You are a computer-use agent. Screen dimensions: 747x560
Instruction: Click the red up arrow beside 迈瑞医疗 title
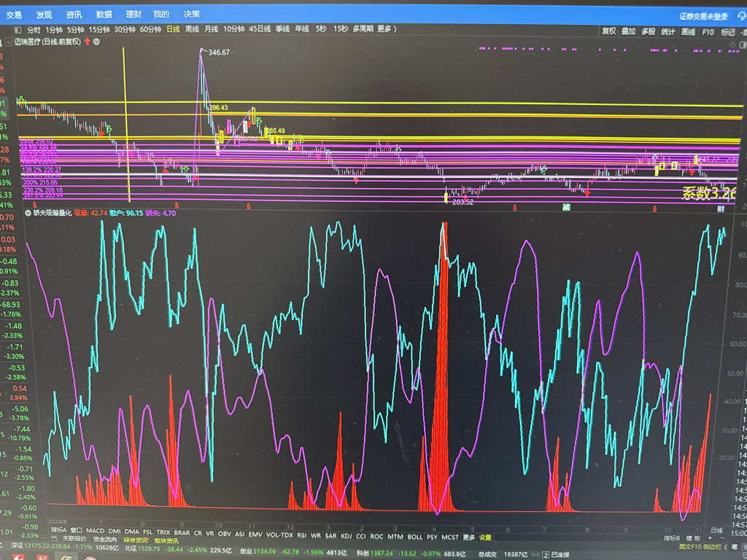tap(88, 42)
